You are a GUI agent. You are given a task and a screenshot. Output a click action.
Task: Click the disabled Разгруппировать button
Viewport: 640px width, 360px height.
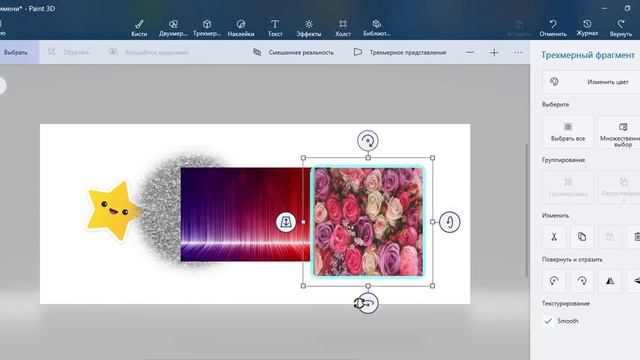click(x=619, y=187)
